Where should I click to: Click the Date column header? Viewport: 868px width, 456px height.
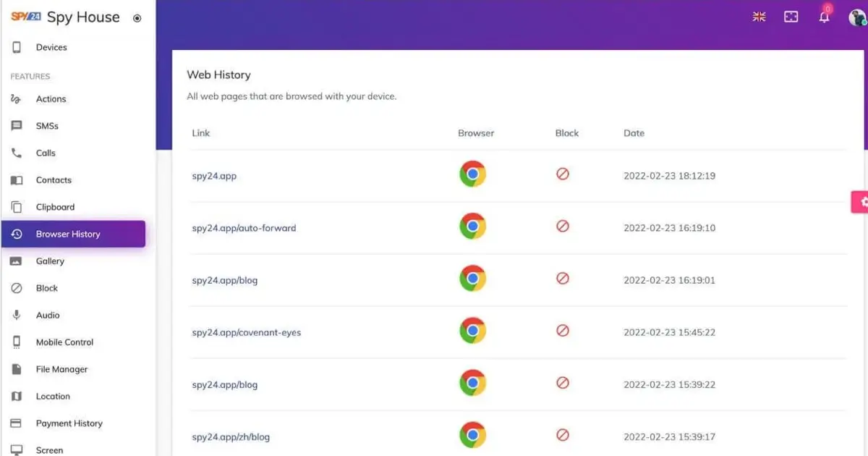click(634, 133)
